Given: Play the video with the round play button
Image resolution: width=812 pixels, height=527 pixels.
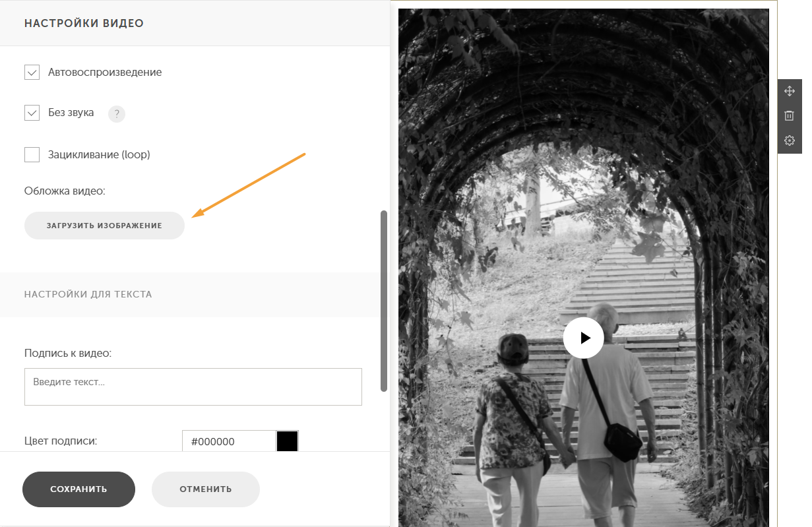Looking at the screenshot, I should coord(583,338).
